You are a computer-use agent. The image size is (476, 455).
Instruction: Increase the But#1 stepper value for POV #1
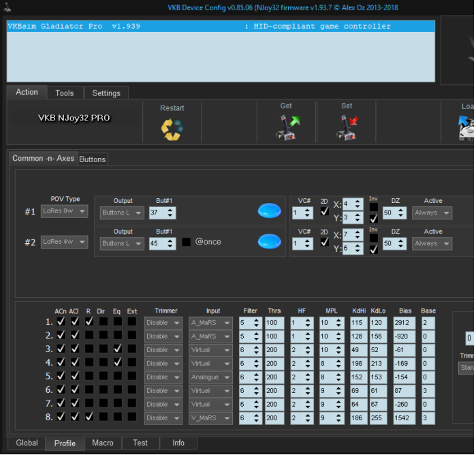coord(171,210)
